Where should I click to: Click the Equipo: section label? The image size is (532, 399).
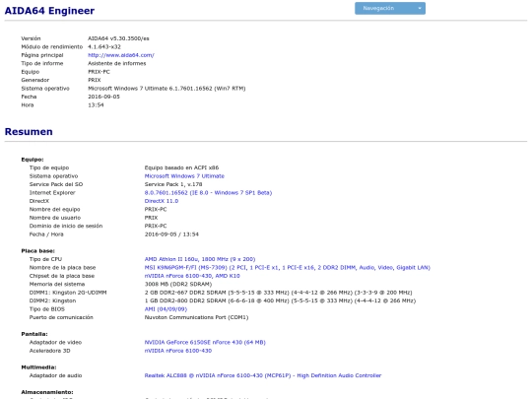coord(33,160)
